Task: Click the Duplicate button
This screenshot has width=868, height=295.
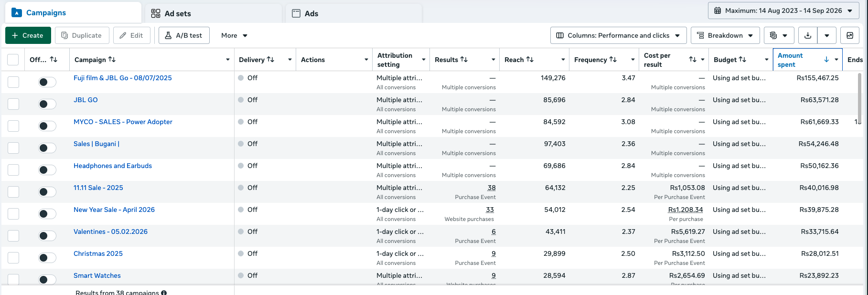Action: 82,35
